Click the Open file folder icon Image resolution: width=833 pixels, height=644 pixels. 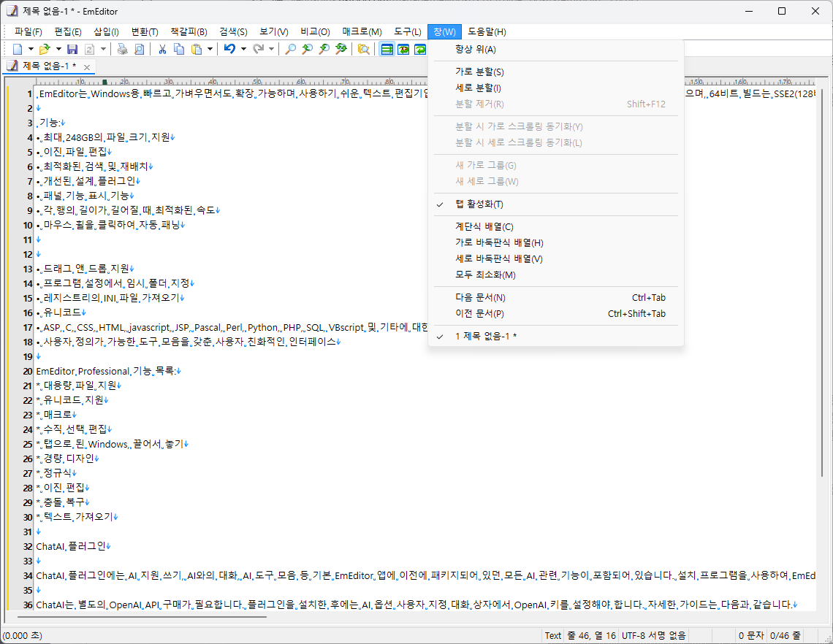(x=45, y=49)
